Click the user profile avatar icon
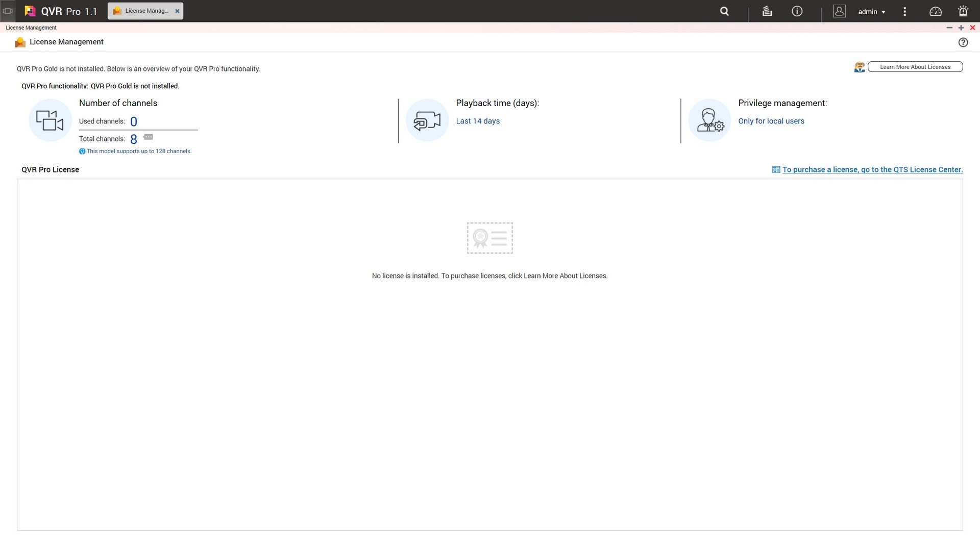 coord(839,11)
